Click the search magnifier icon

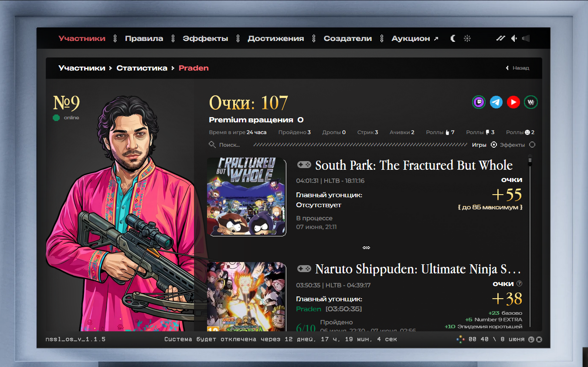(x=212, y=145)
